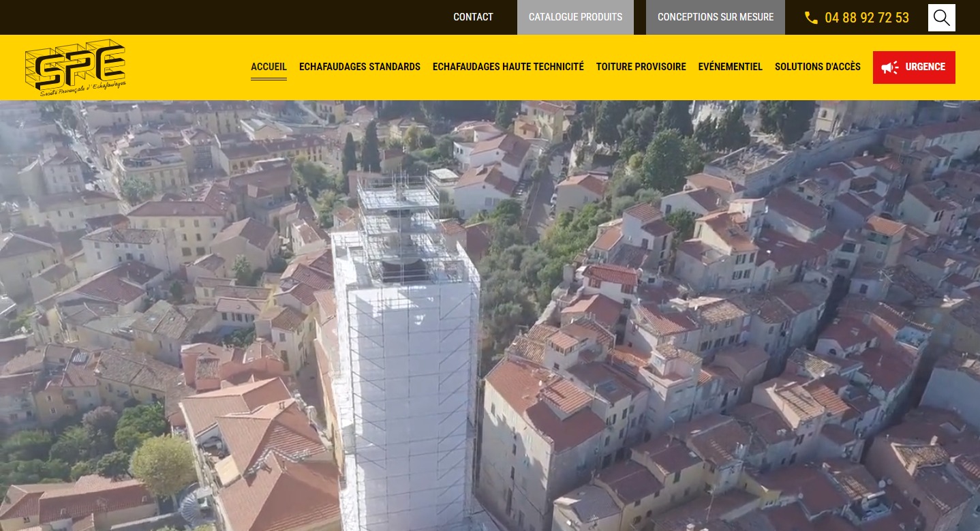Open Echafaudages Standards menu
This screenshot has width=980, height=531.
click(359, 67)
